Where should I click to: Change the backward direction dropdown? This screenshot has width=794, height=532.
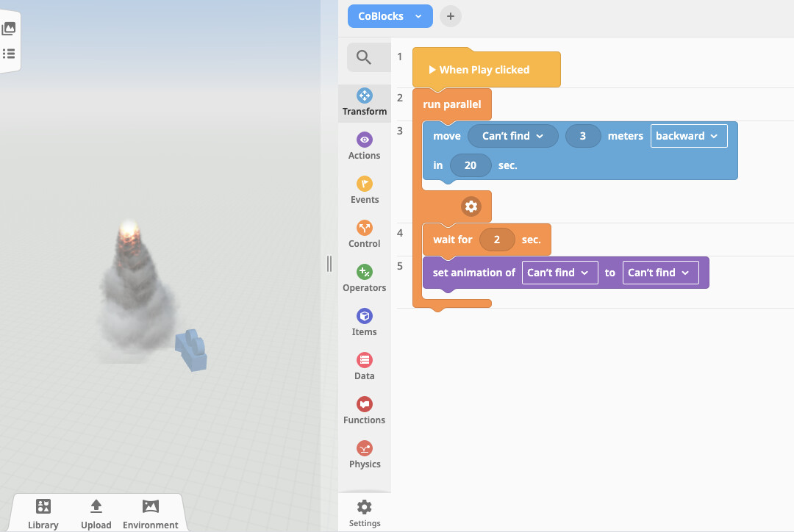pyautogui.click(x=689, y=136)
